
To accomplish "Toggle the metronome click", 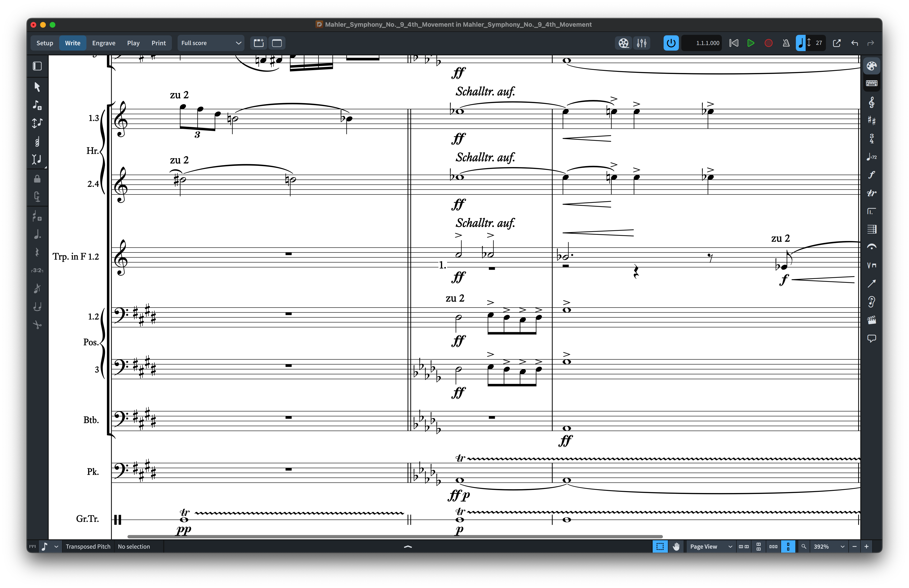I will [786, 43].
